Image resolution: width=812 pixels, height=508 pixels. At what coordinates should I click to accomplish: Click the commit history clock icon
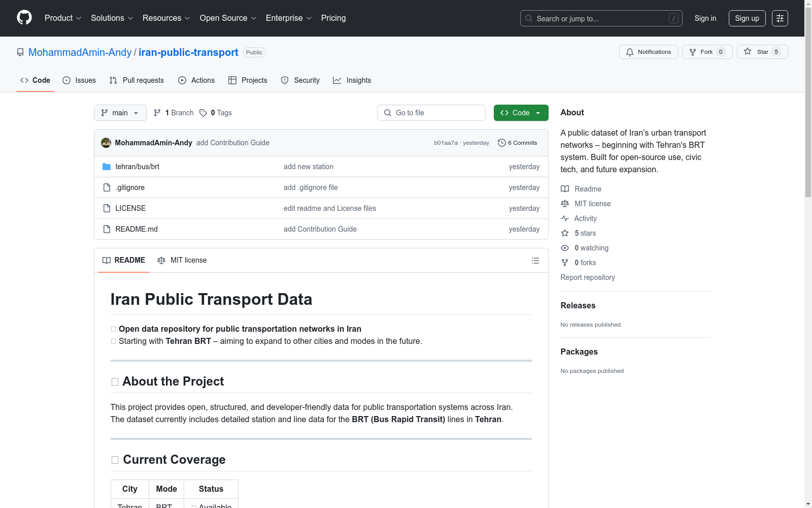click(x=502, y=143)
